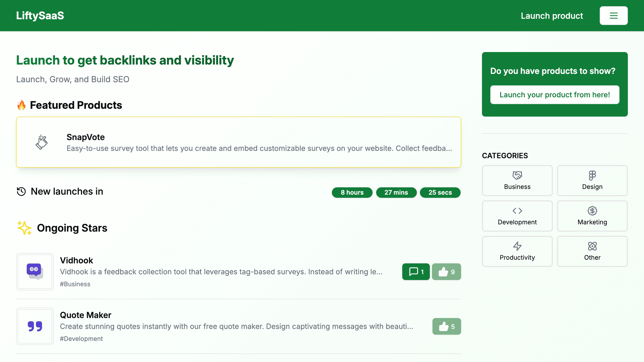Click the Ongoing Stars sparkle icon
This screenshot has height=362, width=644.
click(24, 228)
